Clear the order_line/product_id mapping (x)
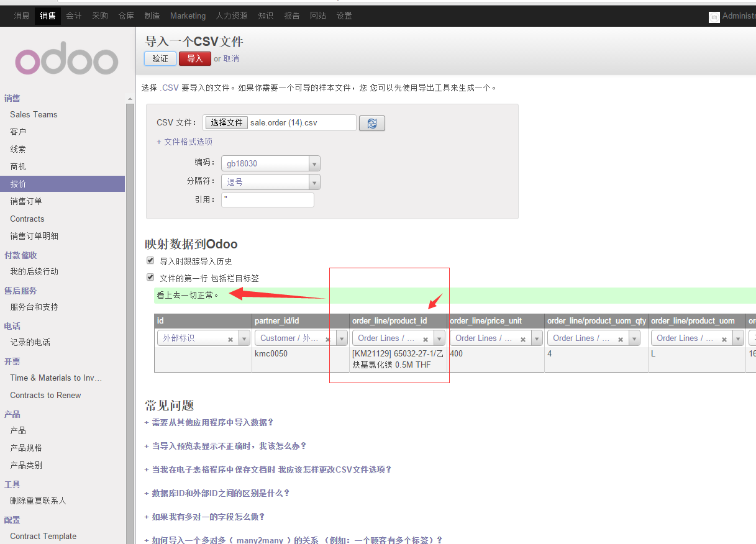 (426, 339)
